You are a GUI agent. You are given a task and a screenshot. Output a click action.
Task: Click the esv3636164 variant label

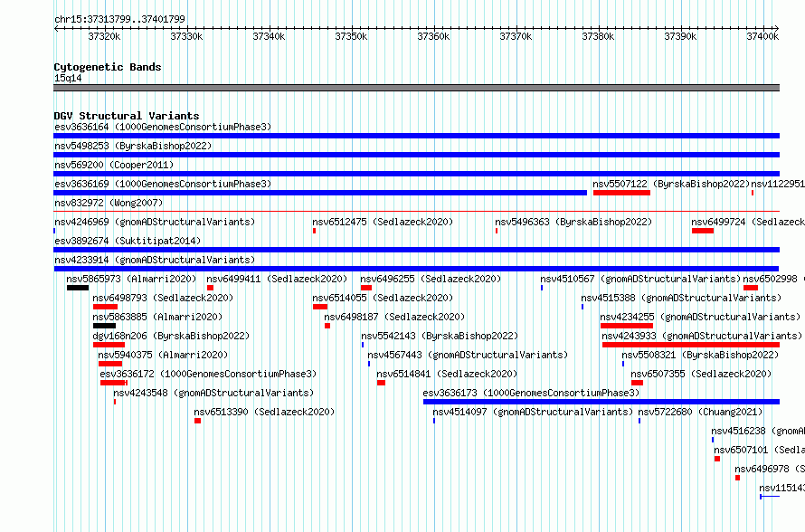coord(163,127)
